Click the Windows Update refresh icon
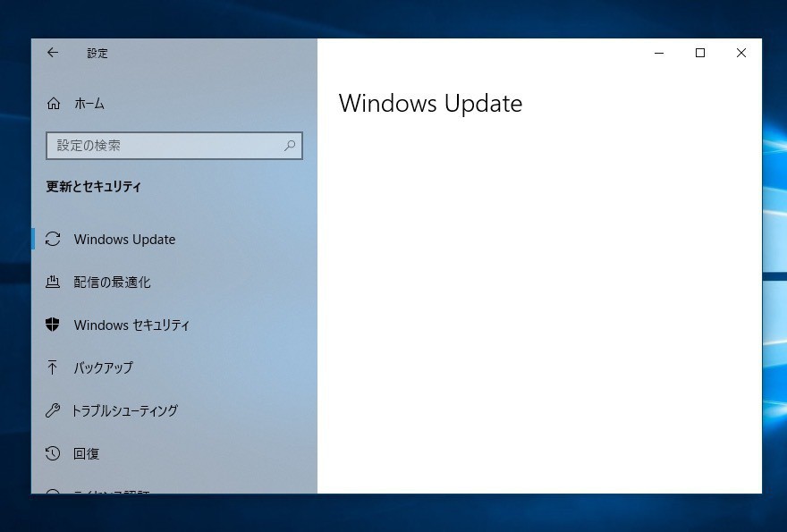This screenshot has height=532, width=787. click(x=53, y=239)
